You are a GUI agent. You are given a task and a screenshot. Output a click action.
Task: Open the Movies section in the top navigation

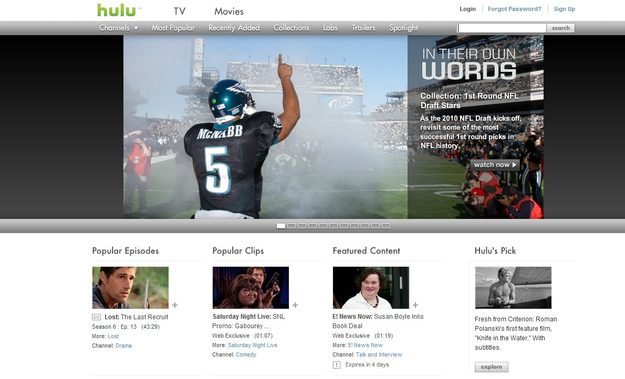click(x=229, y=12)
